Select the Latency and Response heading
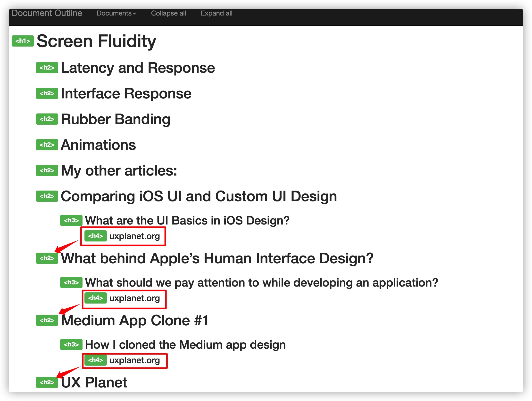Screen dimensions: 532x401 (x=138, y=68)
